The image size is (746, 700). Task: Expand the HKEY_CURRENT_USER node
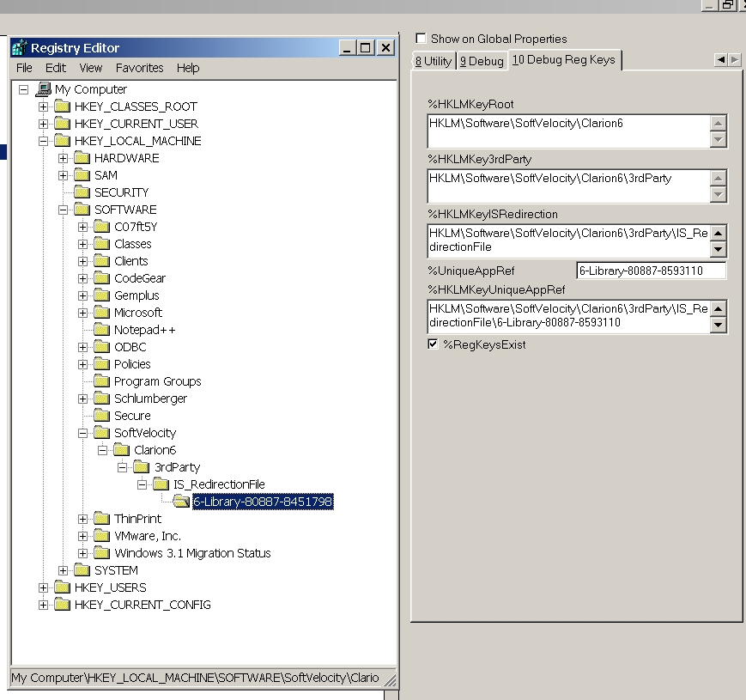click(43, 124)
